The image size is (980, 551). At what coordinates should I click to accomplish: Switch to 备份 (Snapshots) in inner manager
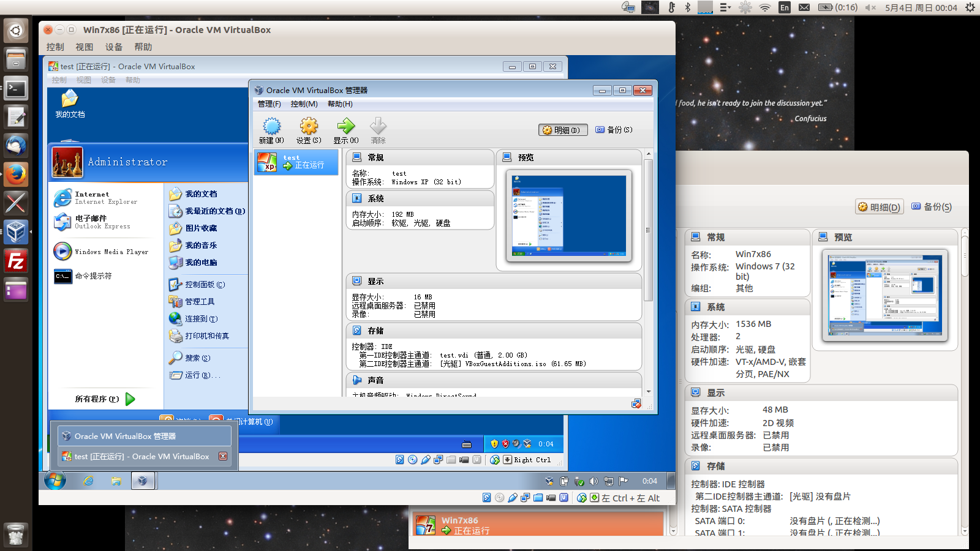(x=614, y=130)
